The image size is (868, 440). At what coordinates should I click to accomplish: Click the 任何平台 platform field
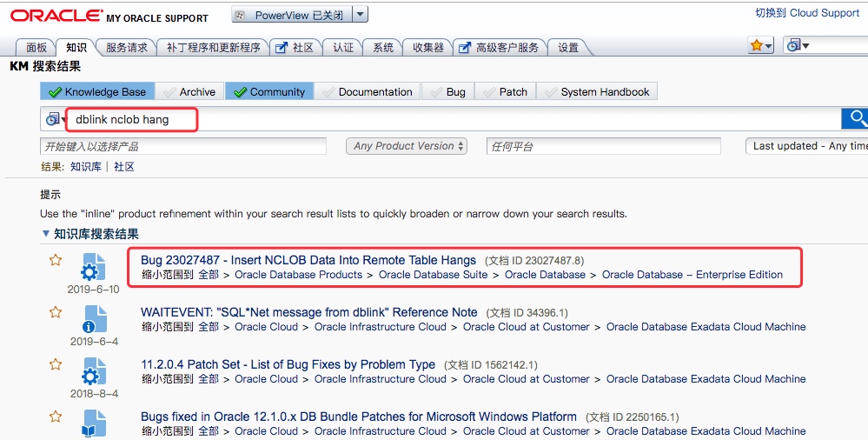click(x=603, y=146)
